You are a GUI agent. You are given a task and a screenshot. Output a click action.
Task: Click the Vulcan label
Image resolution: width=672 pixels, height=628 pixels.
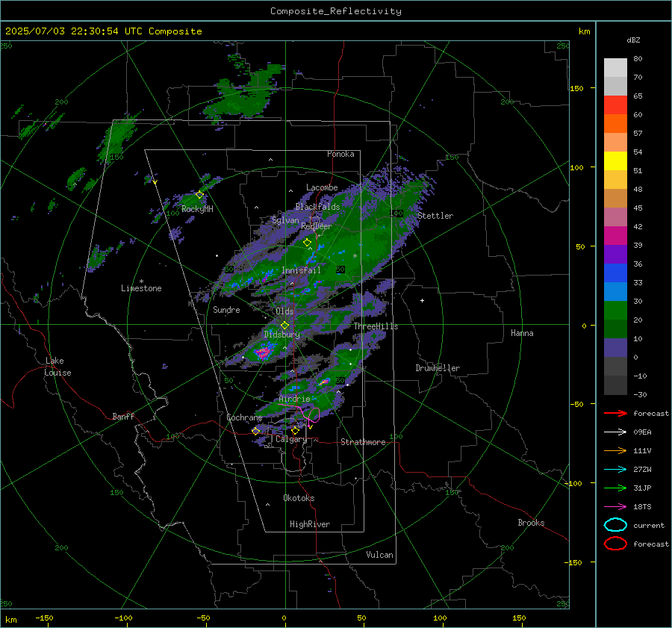(x=379, y=555)
